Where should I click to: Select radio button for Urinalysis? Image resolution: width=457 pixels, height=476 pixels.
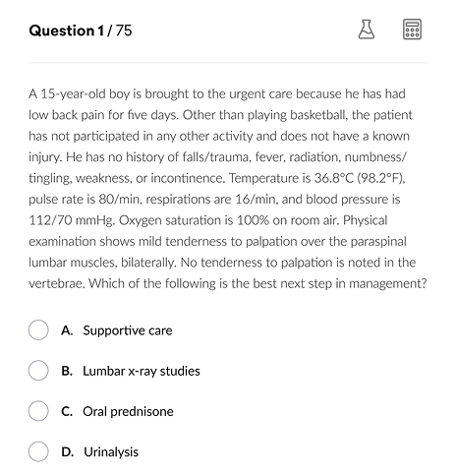coord(38,451)
